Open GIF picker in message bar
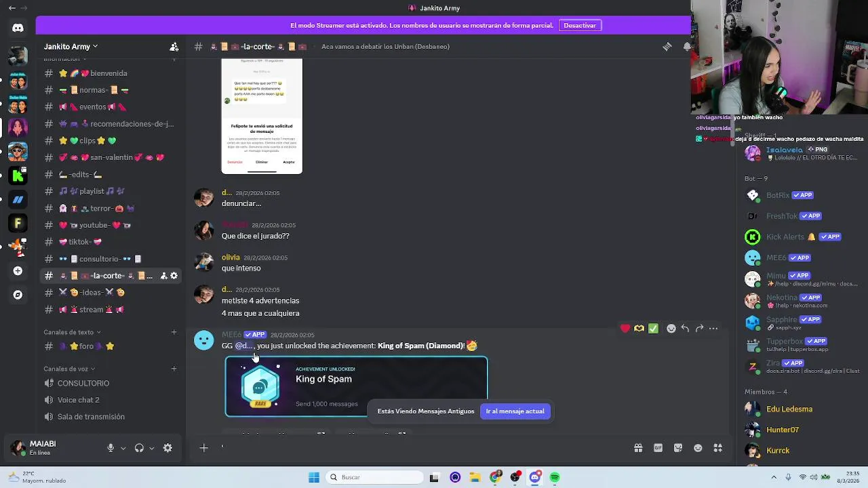The height and width of the screenshot is (488, 868). point(658,448)
